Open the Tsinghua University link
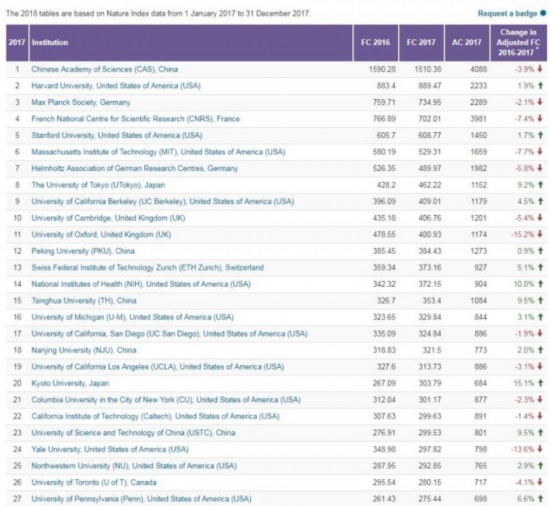 pos(84,301)
